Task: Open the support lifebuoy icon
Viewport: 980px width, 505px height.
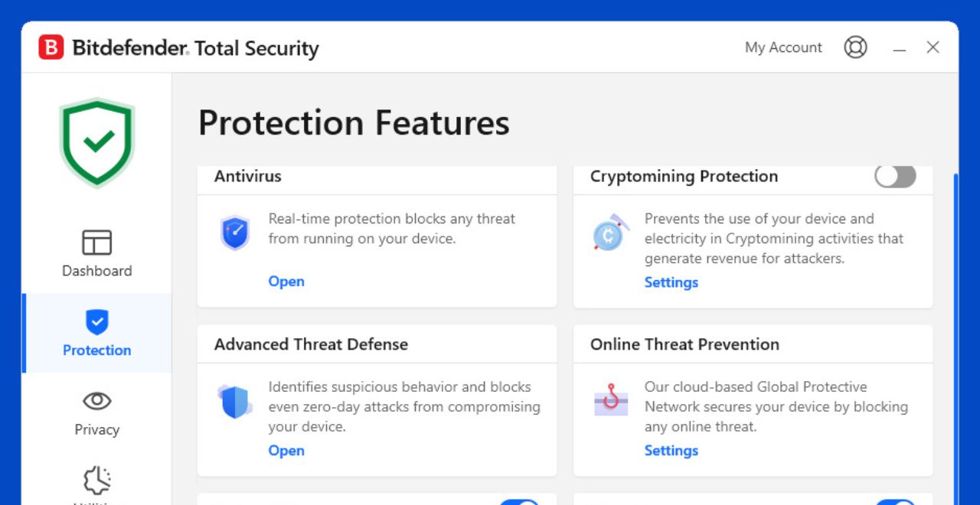Action: (x=855, y=47)
